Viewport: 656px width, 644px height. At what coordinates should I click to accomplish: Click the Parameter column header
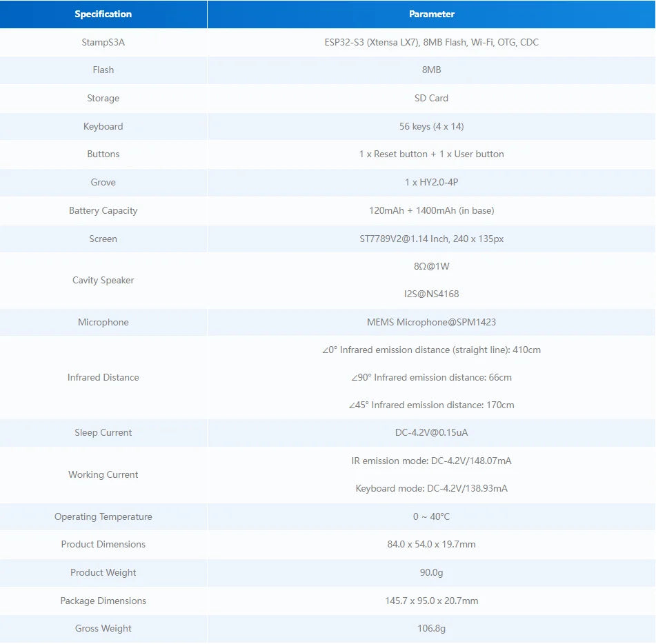coord(431,14)
